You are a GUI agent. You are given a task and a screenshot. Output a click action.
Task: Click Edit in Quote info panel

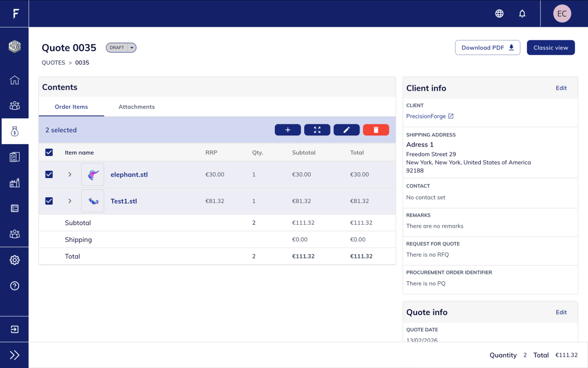coord(561,313)
